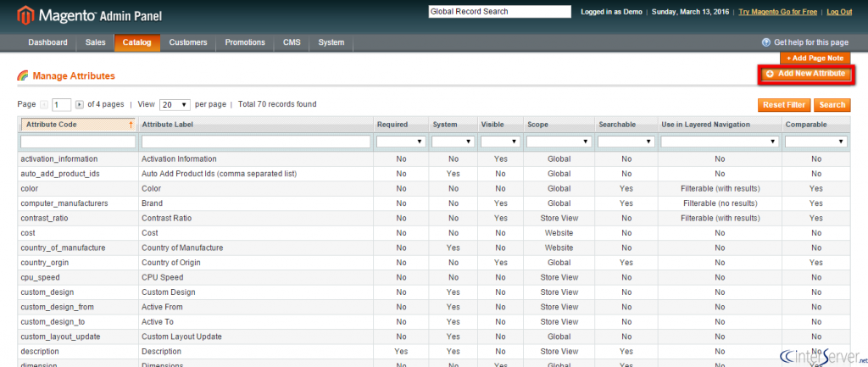Click the Brand attribute label

pyautogui.click(x=153, y=203)
